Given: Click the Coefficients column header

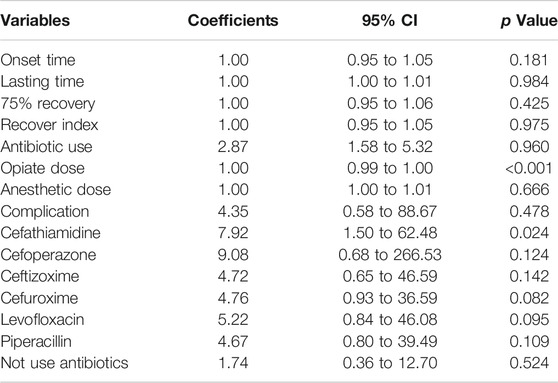Looking at the screenshot, I should click(233, 20).
